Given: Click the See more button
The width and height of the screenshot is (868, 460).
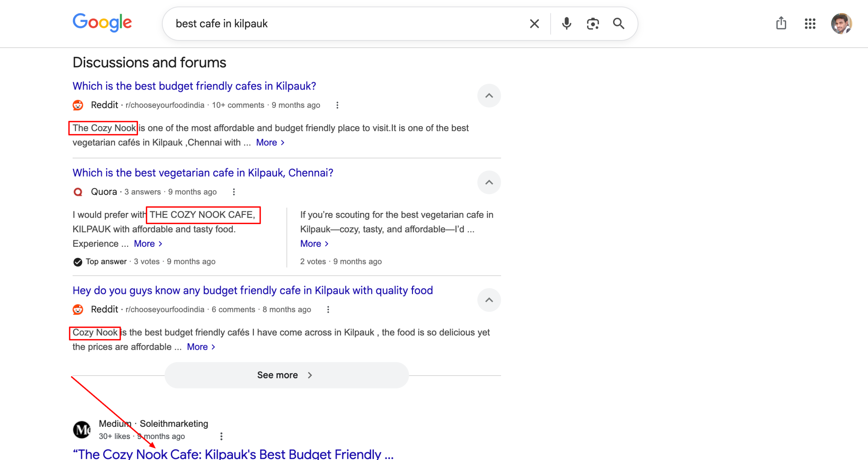Looking at the screenshot, I should coord(287,375).
